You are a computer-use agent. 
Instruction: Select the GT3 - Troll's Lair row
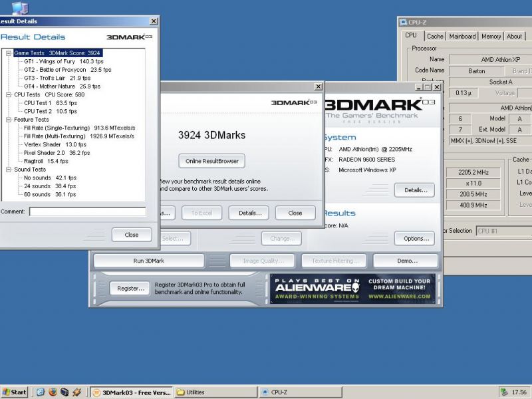57,78
